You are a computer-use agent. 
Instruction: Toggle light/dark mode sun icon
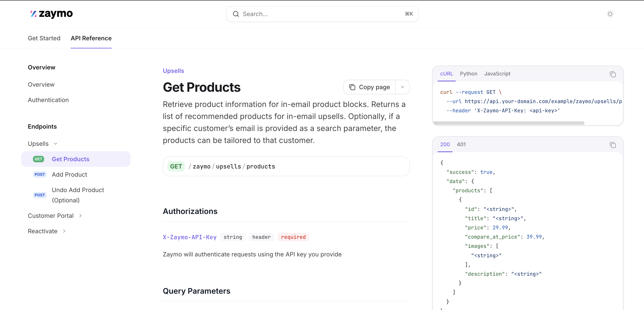coord(610,14)
